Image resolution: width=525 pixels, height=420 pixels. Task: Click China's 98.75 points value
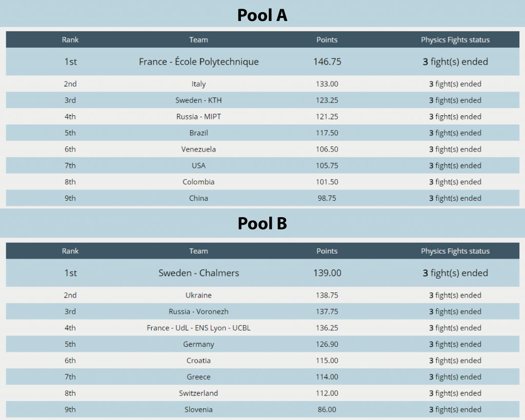click(327, 198)
